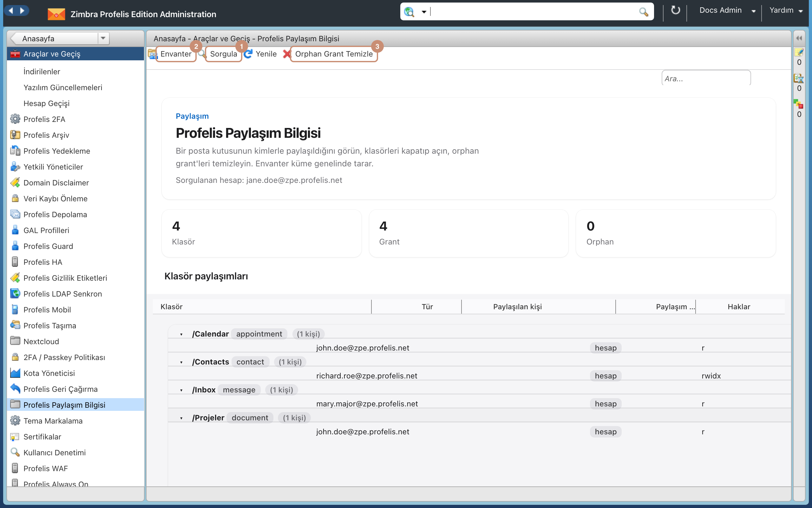
Task: Collapse the /Calendar folder row
Action: (x=181, y=334)
